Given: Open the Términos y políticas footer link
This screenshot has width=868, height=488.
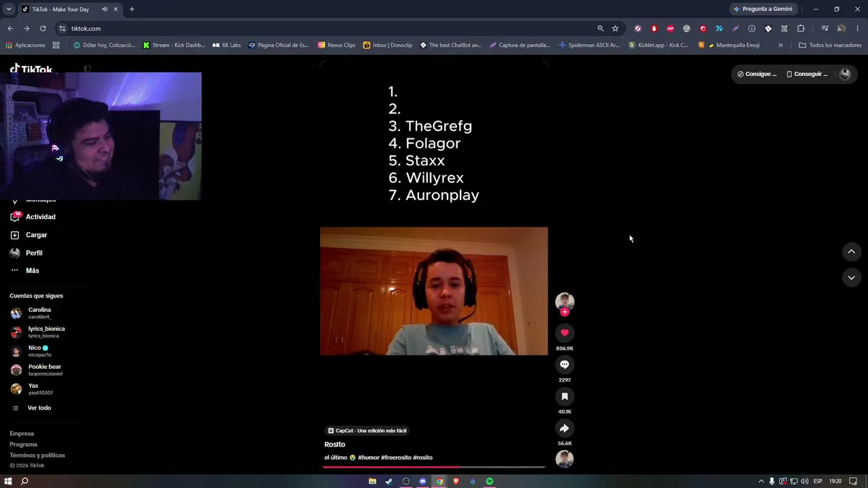Looking at the screenshot, I should click(37, 455).
